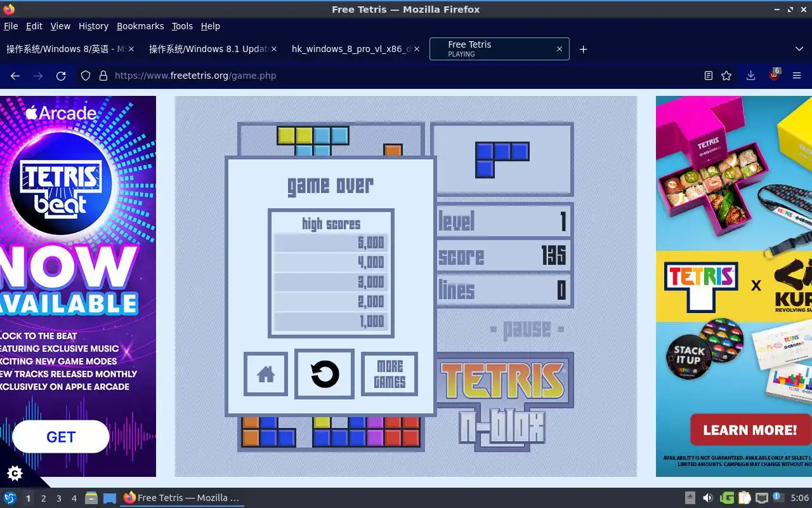Click GET in the Tetris Beat ad
The image size is (812, 508).
[x=61, y=437]
